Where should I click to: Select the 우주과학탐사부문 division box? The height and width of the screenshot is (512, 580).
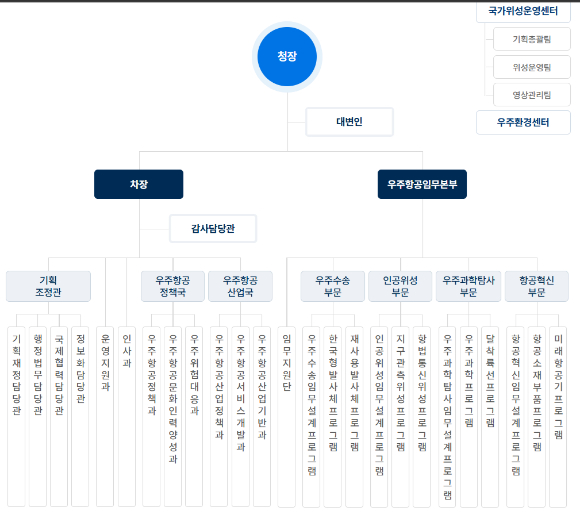pos(468,286)
